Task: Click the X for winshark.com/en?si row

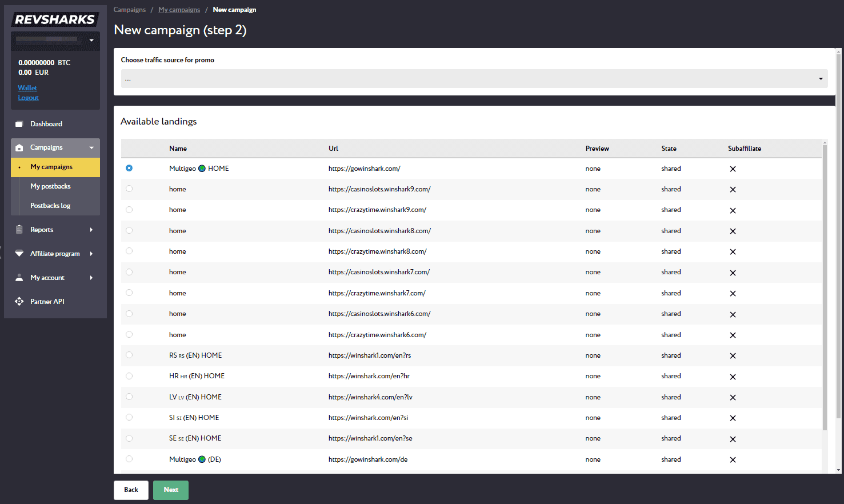Action: (733, 418)
